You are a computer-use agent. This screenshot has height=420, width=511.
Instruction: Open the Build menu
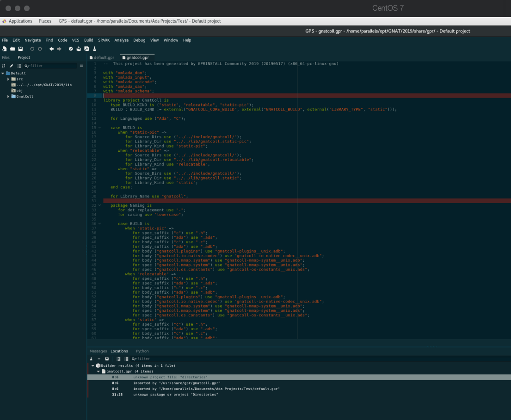pyautogui.click(x=88, y=40)
